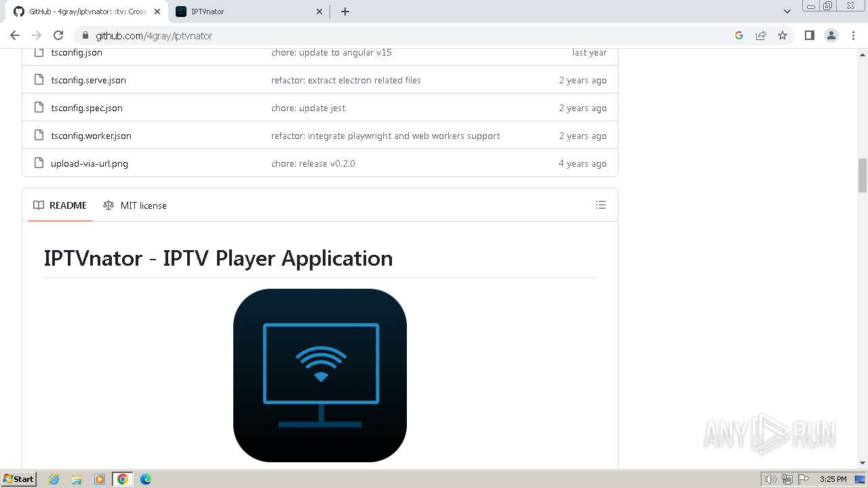The image size is (868, 488).
Task: Open the tsconfig.worker.json file
Action: 91,136
